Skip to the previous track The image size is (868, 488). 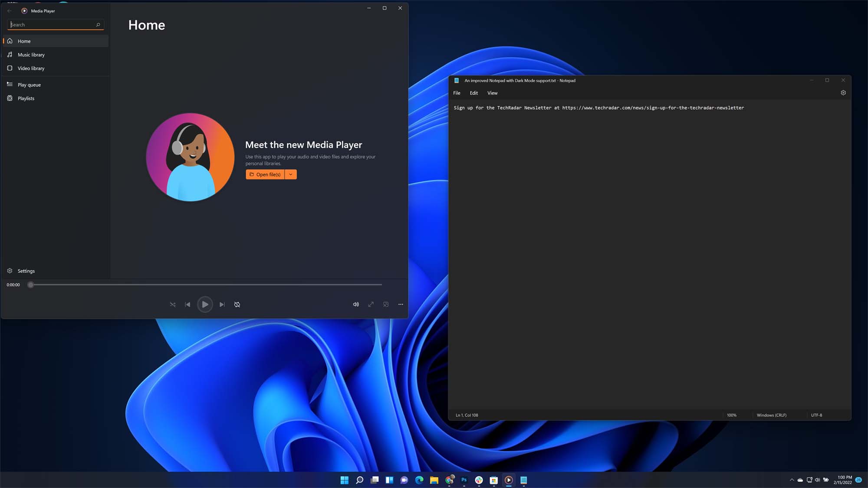(187, 305)
